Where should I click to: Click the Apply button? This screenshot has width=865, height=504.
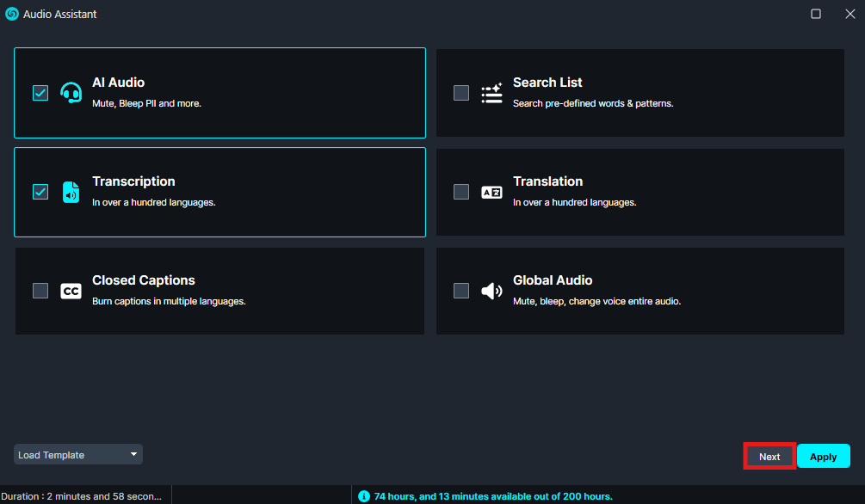tap(823, 457)
